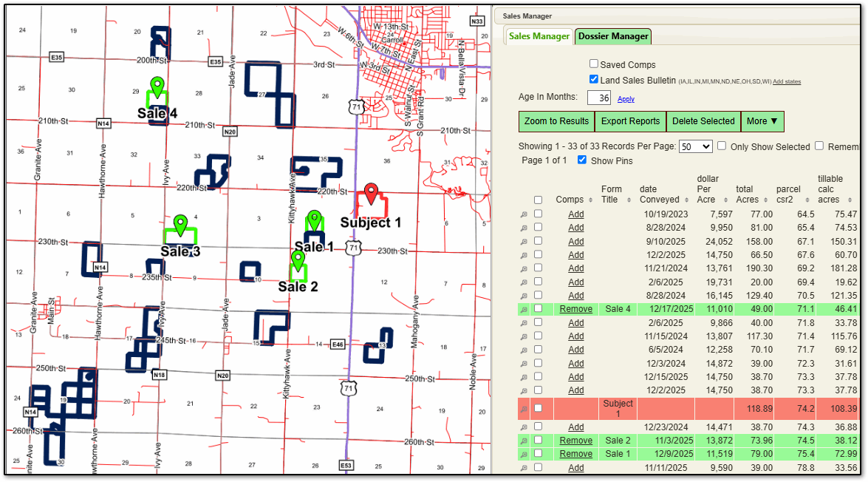Click magnifier icon in the Sale 1 row
The width and height of the screenshot is (868, 482).
click(x=524, y=455)
